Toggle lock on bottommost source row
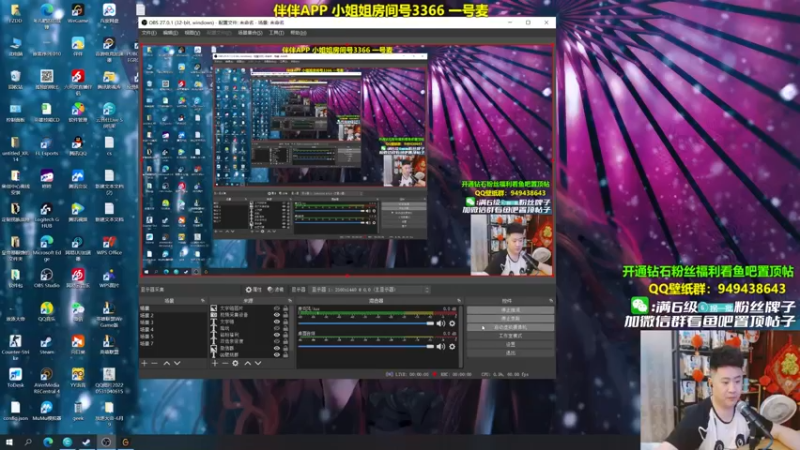Screen dimensions: 800x450 pyautogui.click(x=285, y=355)
